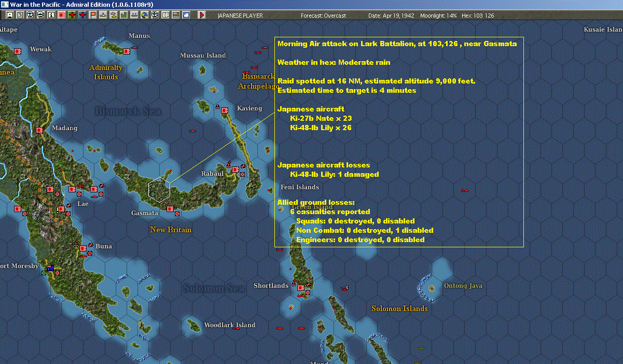623x364 pixels.
Task: Select the Japanese base flag at Shortlands
Action: (300, 288)
